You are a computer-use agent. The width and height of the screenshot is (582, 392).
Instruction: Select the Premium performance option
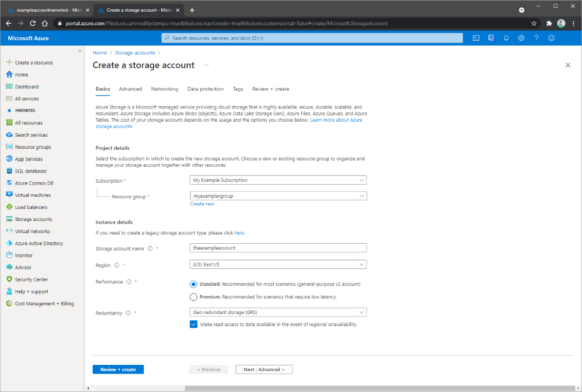[194, 297]
